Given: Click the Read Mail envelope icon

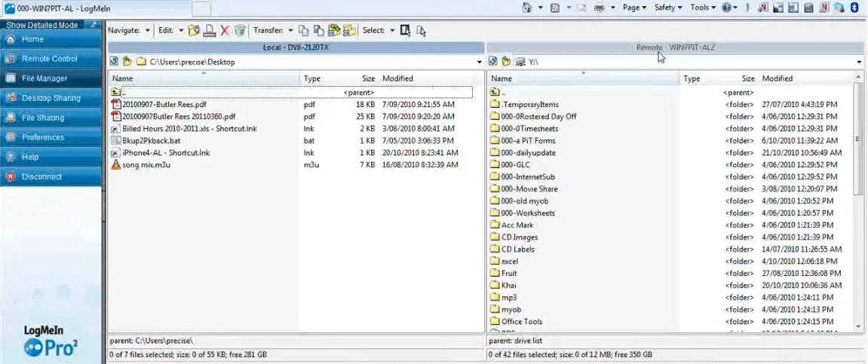Looking at the screenshot, I should click(x=581, y=8).
